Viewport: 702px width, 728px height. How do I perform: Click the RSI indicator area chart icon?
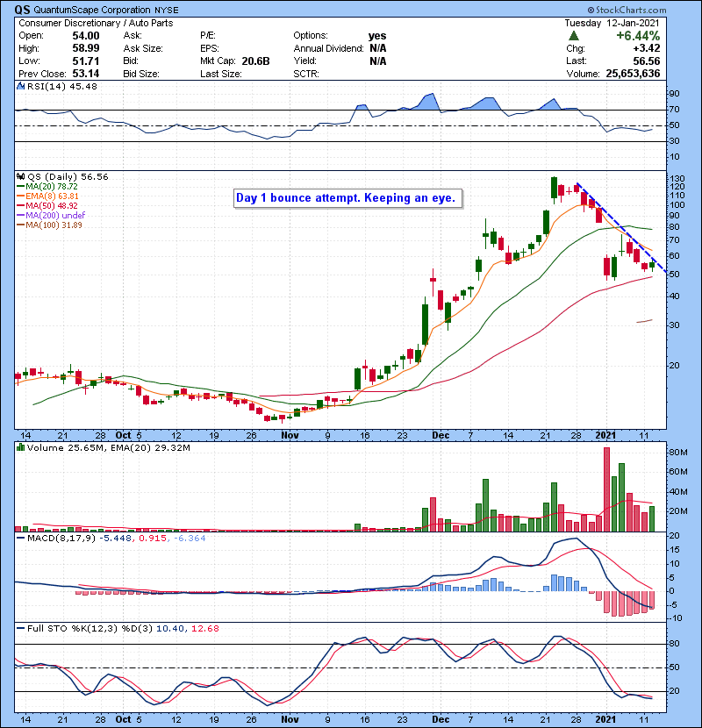20,86
